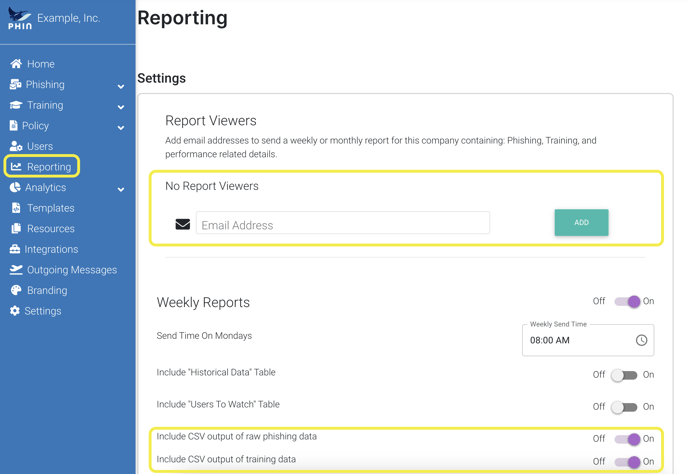Viewport: 688px width, 474px height.
Task: Click the envelope icon beside Email Address
Action: tap(183, 224)
